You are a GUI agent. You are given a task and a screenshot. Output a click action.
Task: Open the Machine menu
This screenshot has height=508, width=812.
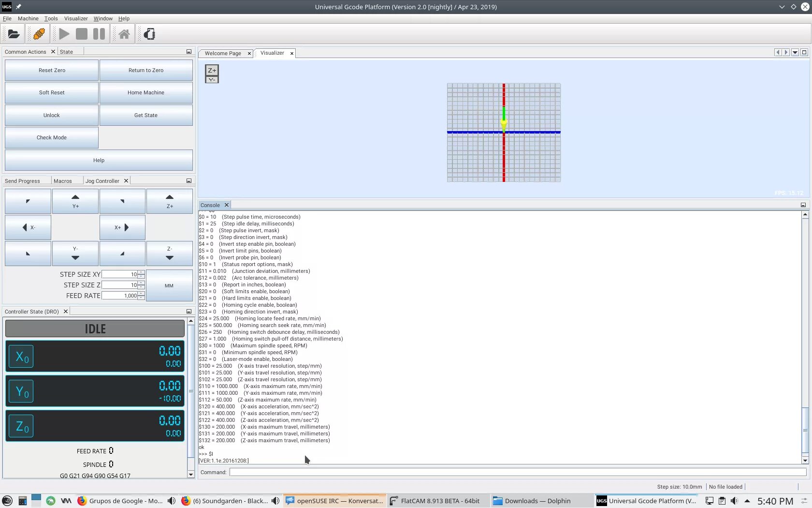pos(28,18)
